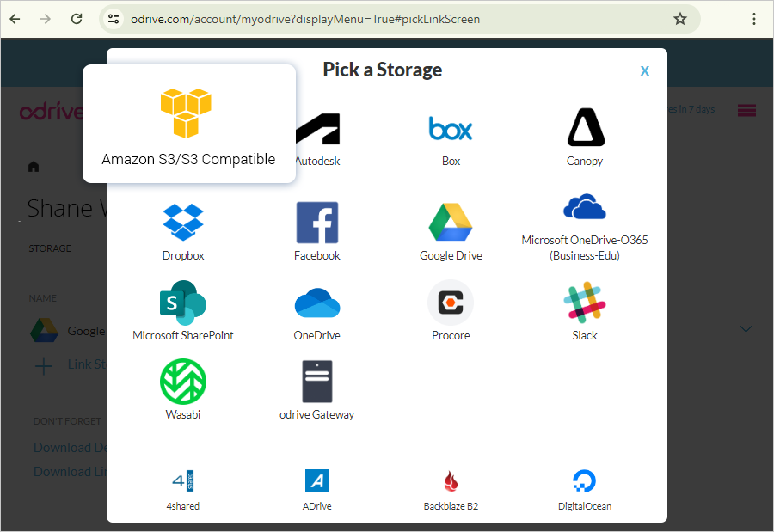Pick Microsoft OneDrive-O365 Business-Edu
This screenshot has width=774, height=532.
[x=585, y=227]
